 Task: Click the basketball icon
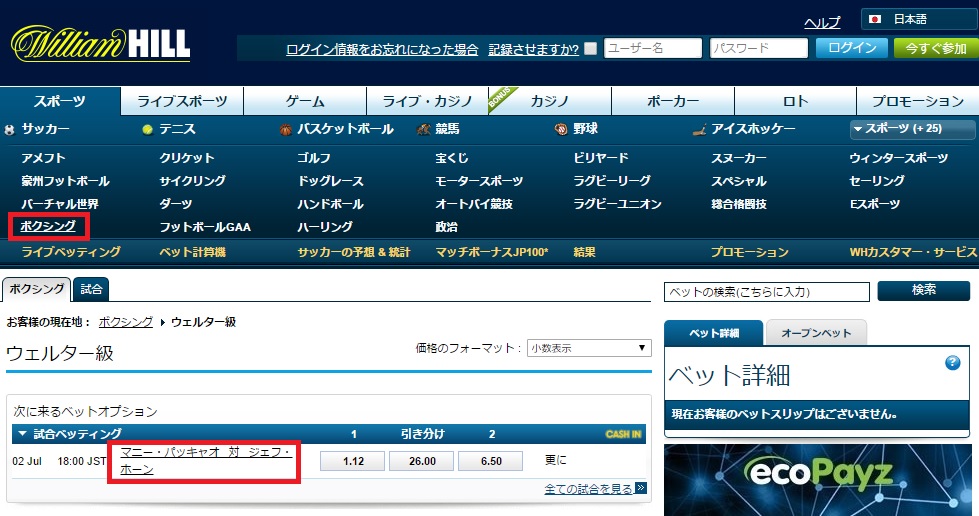pos(285,130)
